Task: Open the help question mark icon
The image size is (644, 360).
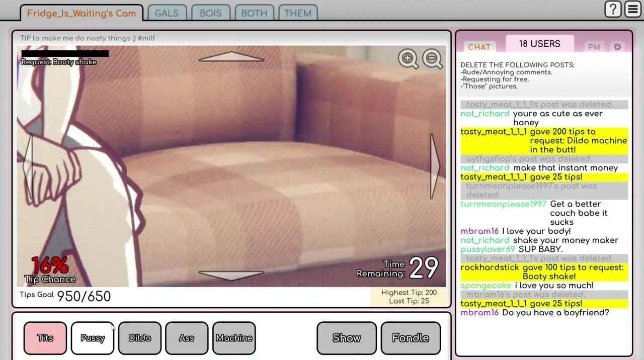Action: [613, 9]
